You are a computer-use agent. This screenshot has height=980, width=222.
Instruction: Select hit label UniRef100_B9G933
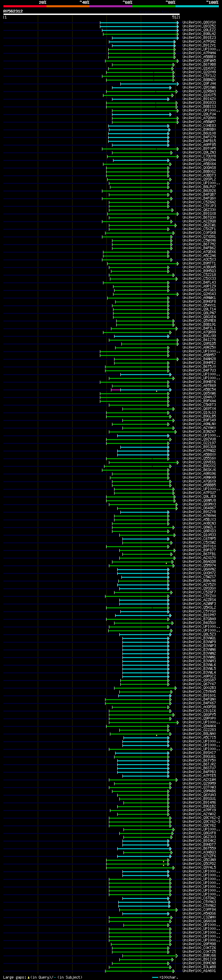(199, 103)
